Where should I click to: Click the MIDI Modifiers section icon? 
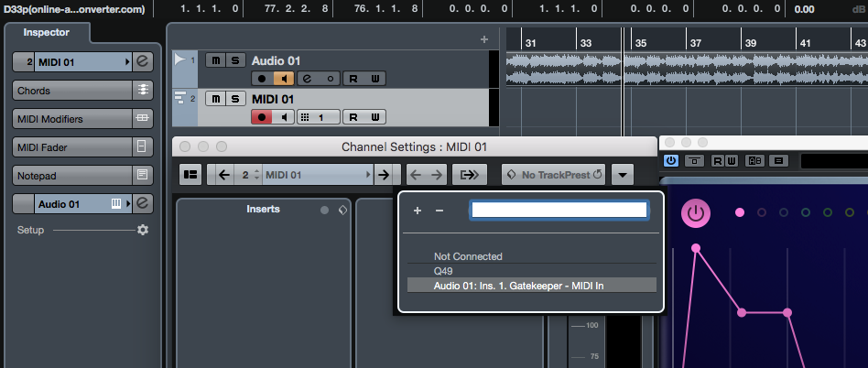(x=143, y=119)
